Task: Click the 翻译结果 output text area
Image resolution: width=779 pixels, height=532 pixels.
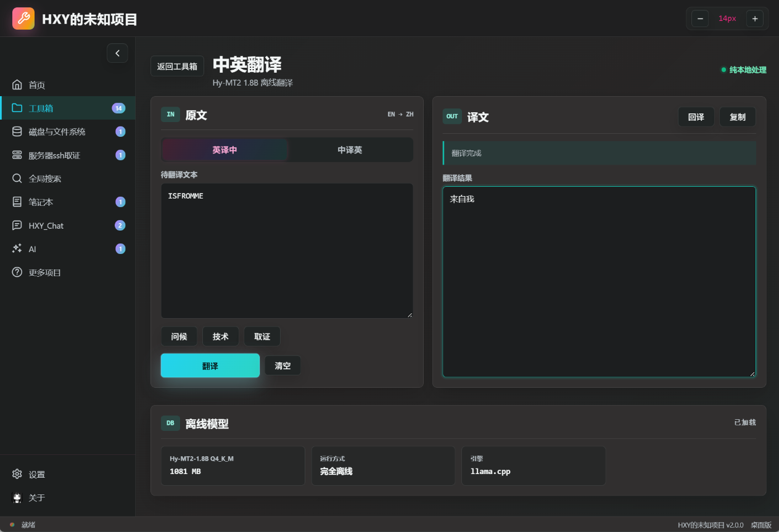Action: [x=599, y=282]
